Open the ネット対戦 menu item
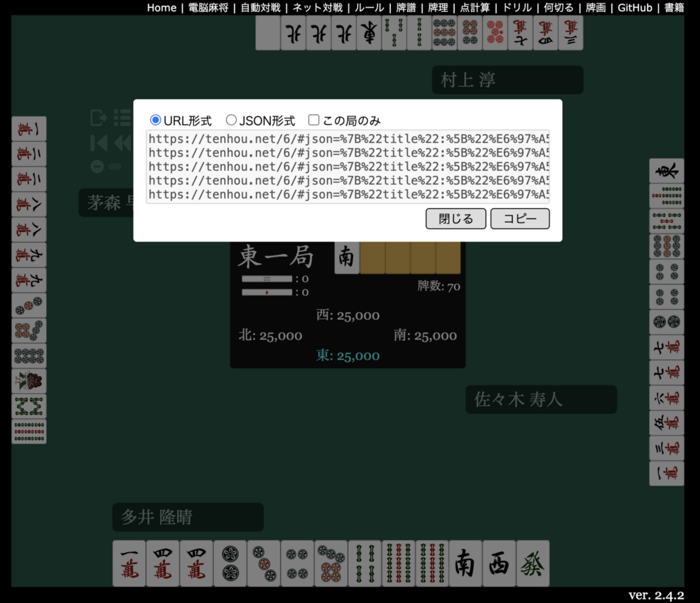The width and height of the screenshot is (700, 603). pos(318,8)
